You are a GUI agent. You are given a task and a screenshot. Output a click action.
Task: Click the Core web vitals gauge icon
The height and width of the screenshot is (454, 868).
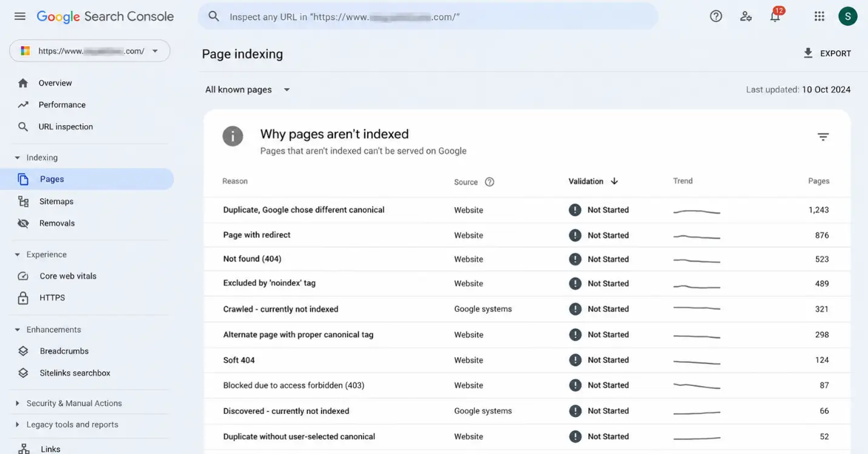click(23, 276)
